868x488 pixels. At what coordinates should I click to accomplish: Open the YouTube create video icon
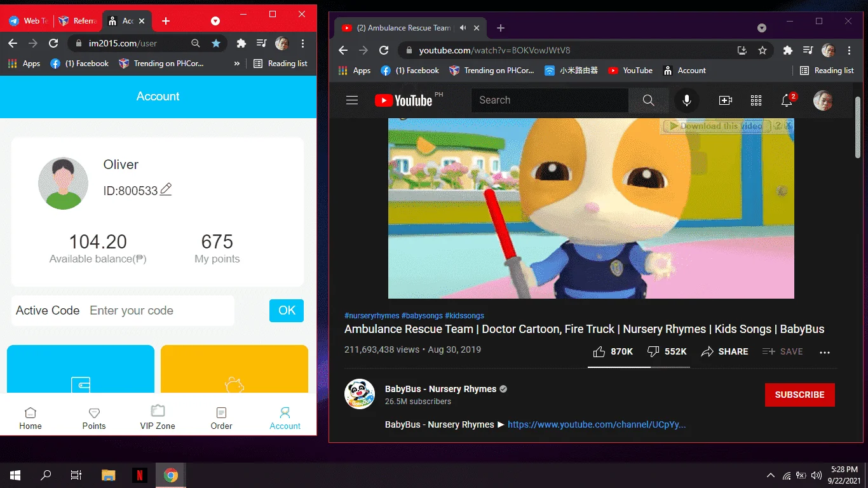point(725,100)
